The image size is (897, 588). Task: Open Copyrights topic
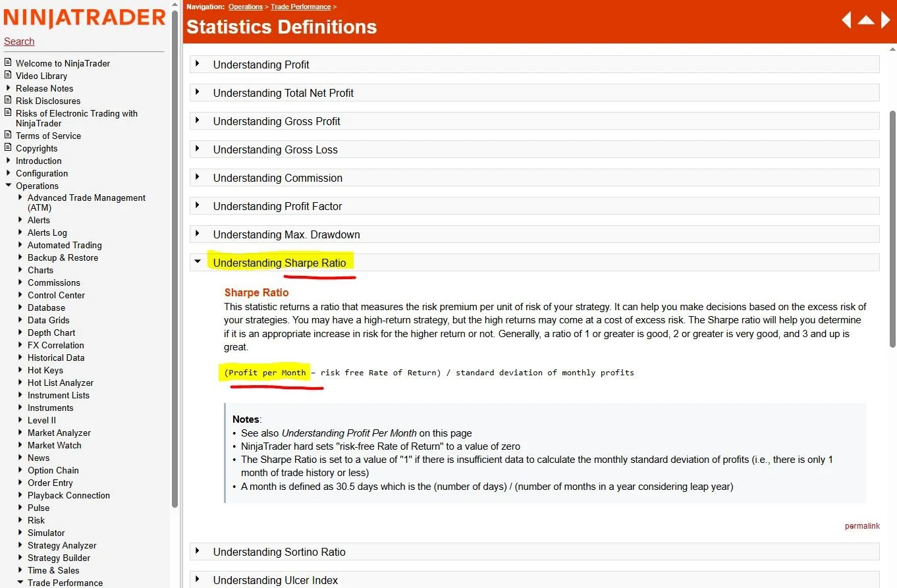(37, 148)
